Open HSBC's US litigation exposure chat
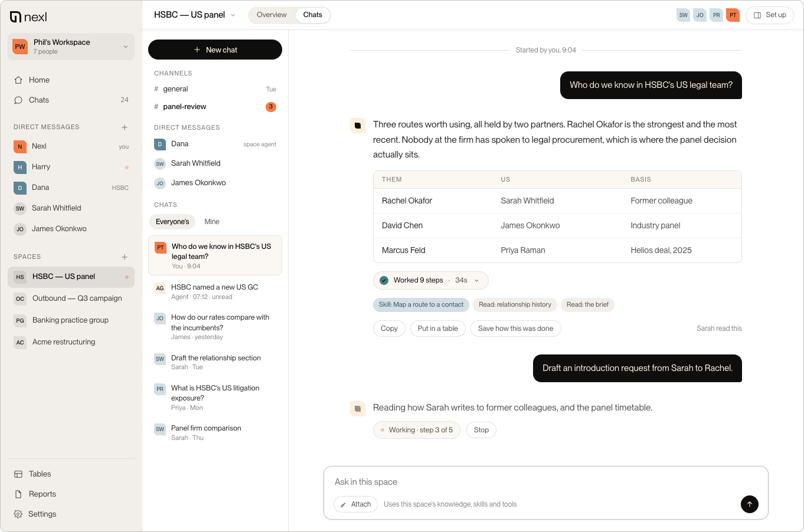The height and width of the screenshot is (532, 804). point(215,398)
